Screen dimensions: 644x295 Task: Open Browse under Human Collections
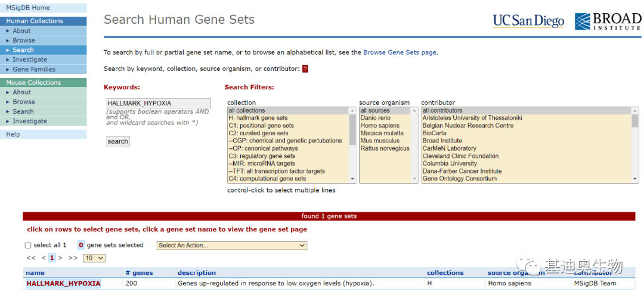tap(24, 41)
